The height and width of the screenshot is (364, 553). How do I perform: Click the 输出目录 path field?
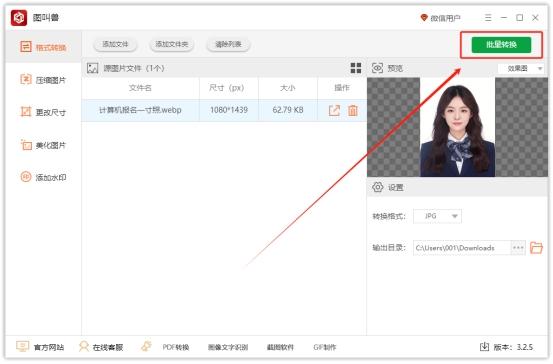pyautogui.click(x=462, y=248)
